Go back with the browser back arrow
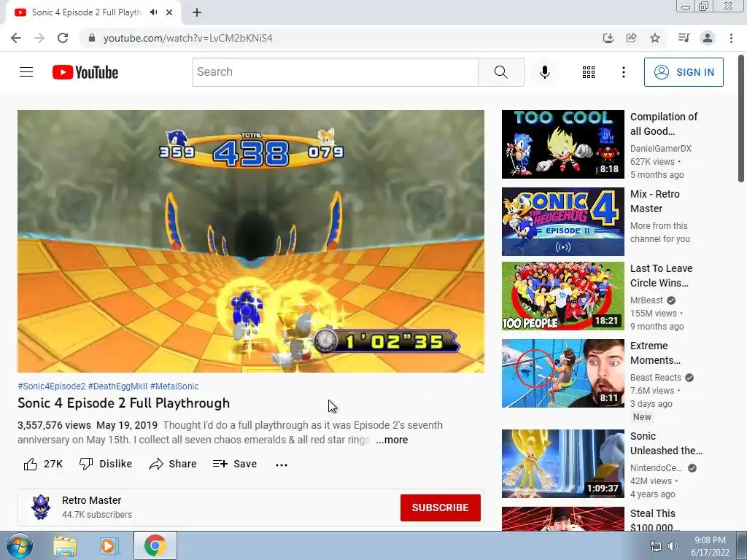 (x=16, y=38)
